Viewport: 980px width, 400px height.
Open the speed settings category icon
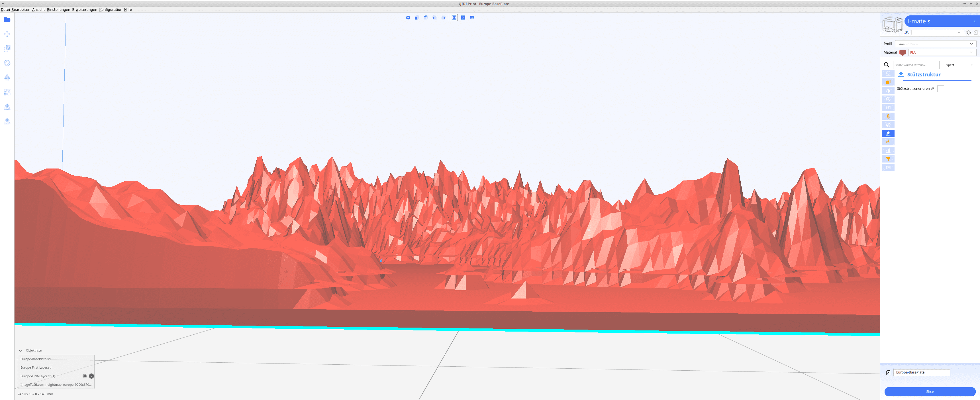888,108
